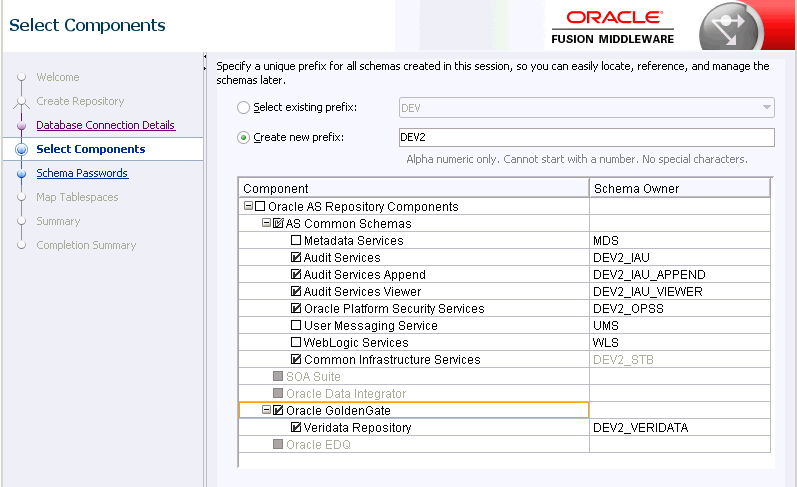The width and height of the screenshot is (797, 487).
Task: Collapse the Oracle GoldenGate node
Action: 266,409
